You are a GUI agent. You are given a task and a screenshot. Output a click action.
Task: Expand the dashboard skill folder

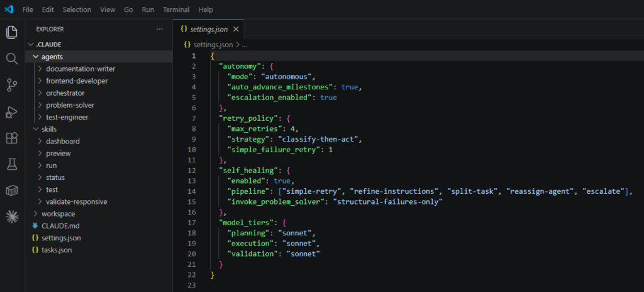40,142
